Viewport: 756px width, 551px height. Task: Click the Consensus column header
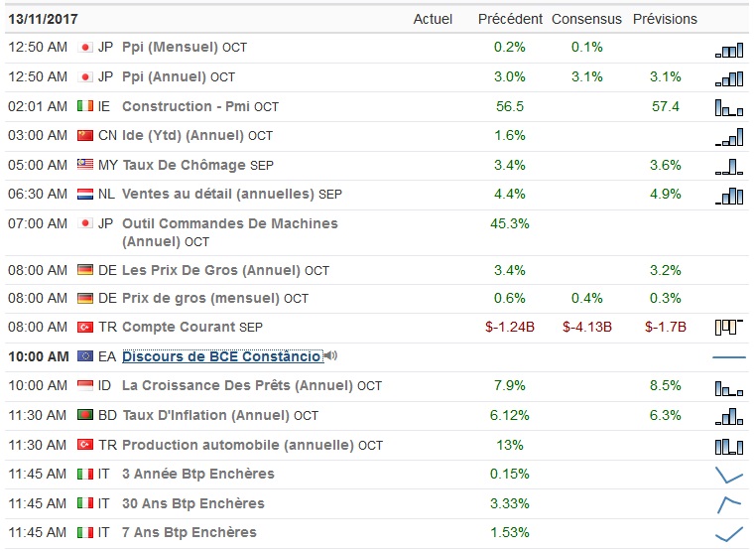(586, 19)
